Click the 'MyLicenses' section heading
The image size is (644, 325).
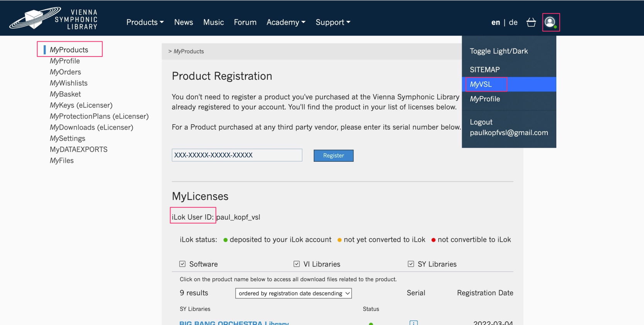click(200, 197)
